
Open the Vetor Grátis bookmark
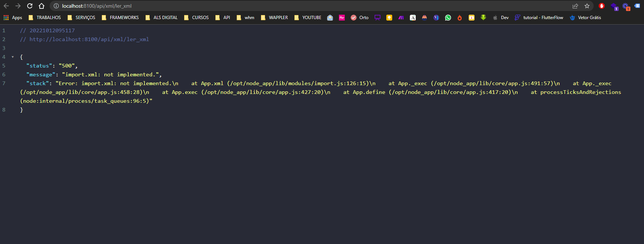point(585,18)
